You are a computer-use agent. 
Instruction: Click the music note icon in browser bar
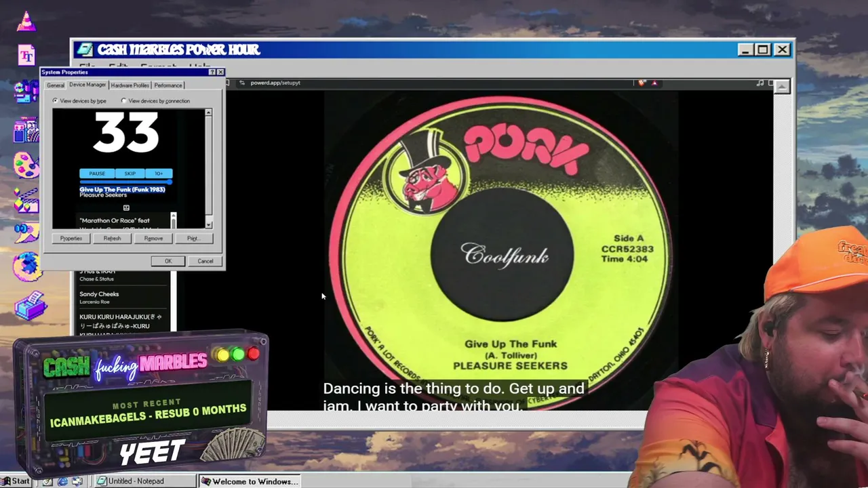point(760,83)
